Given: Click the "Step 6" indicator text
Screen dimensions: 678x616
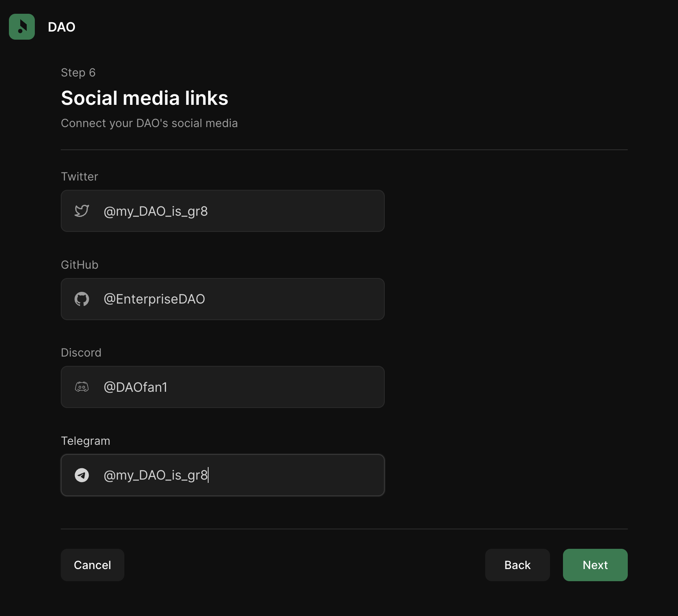Looking at the screenshot, I should point(78,72).
